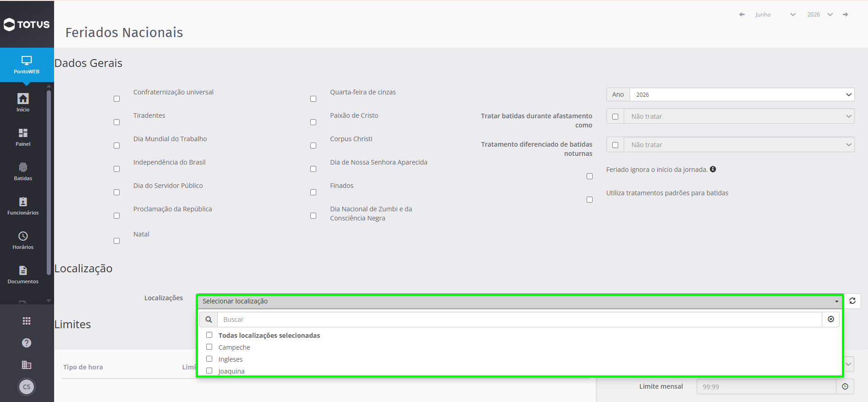
Task: Check Corpus Christi
Action: point(313,145)
